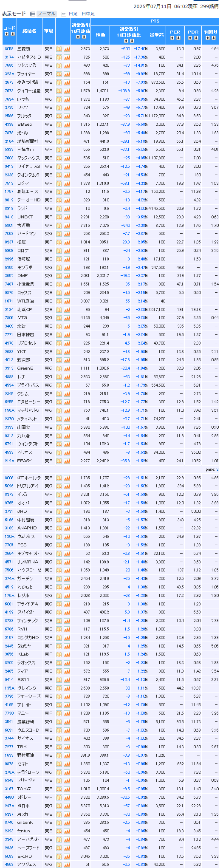This screenshot has height=868, width=223.
Task: Open stock code link 278A
Action: point(9,772)
